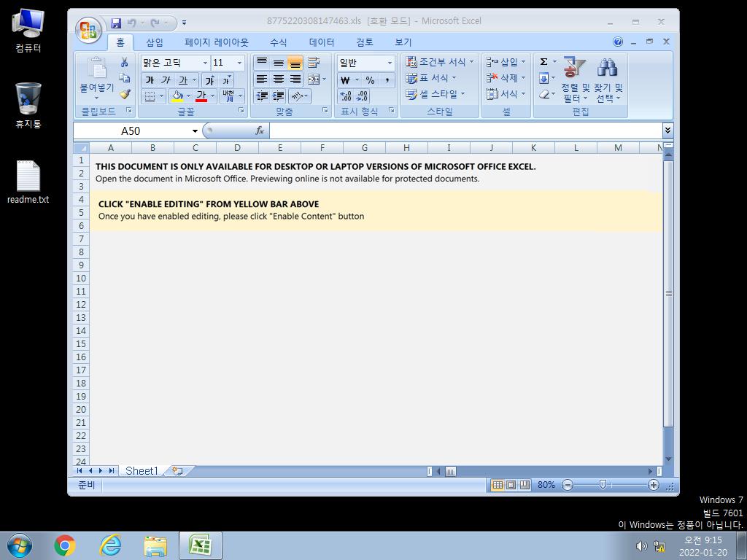This screenshot has height=560, width=747.
Task: Click into the formula bar field
Action: [x=465, y=131]
